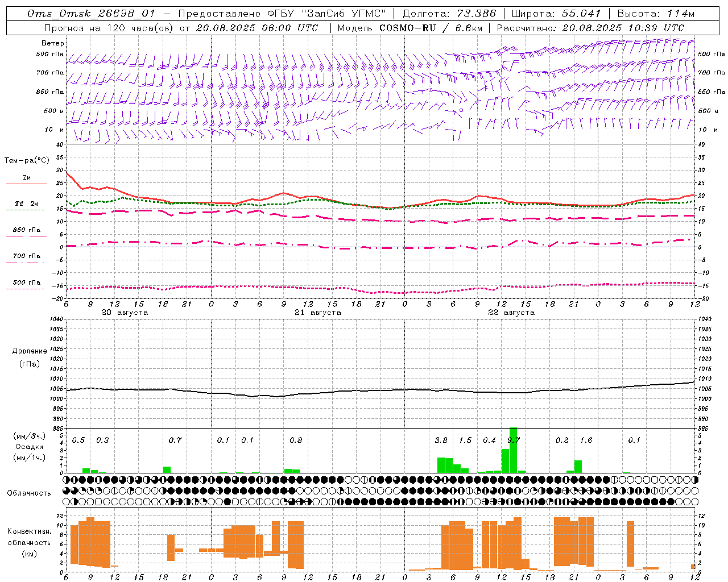Click the (мм/3ч.) precipitation unit label
728x582 pixels.
pos(30,436)
